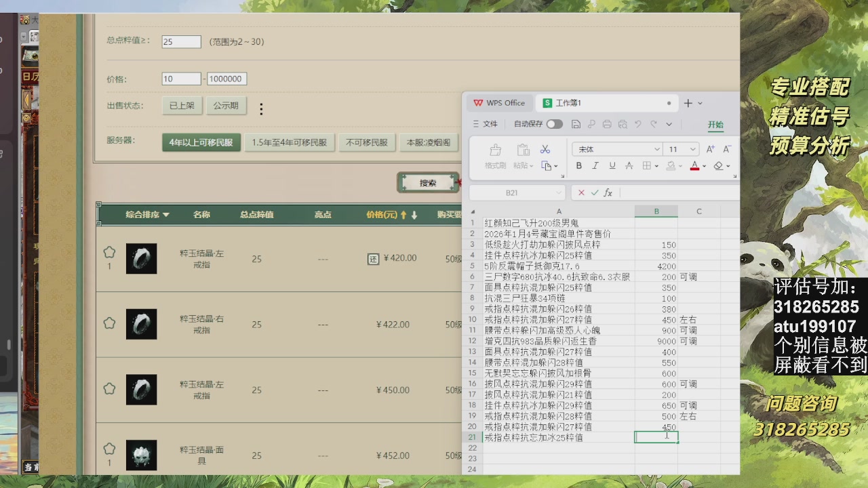This screenshot has height=488, width=868.
Task: Toggle the star favorite on 粹玉结晶·左戒指 listing
Action: coord(109,251)
